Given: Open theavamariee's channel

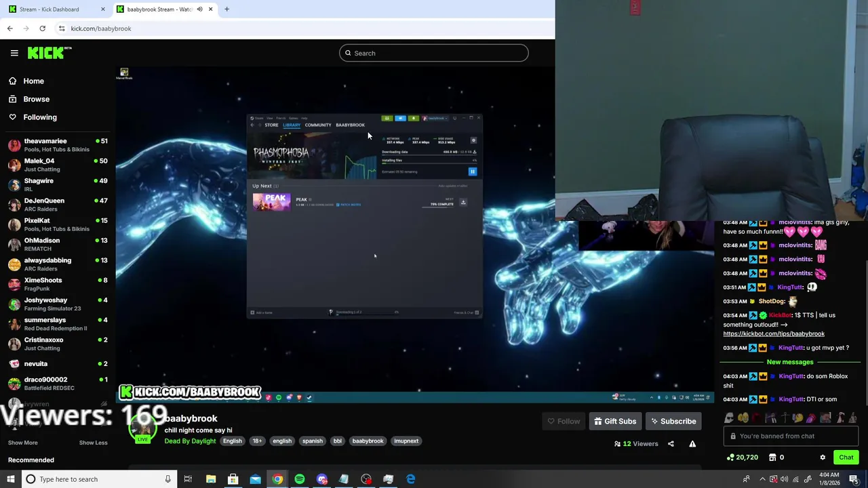Looking at the screenshot, I should (58, 144).
